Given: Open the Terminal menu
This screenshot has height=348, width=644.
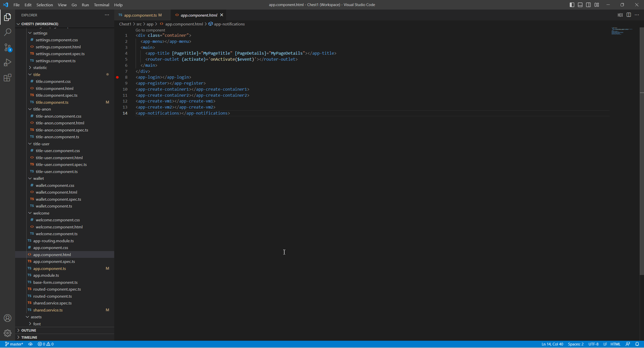Looking at the screenshot, I should coord(101,5).
